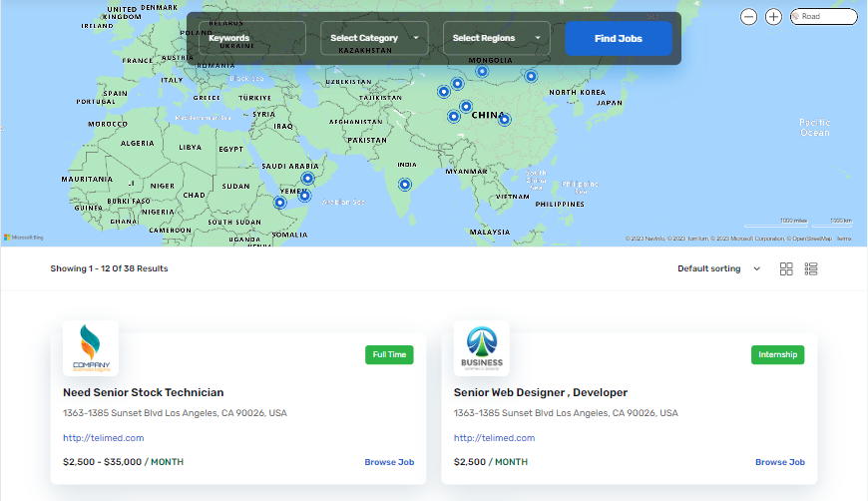Click Browse Job for Senior Web Designer
The image size is (868, 501).
(779, 462)
